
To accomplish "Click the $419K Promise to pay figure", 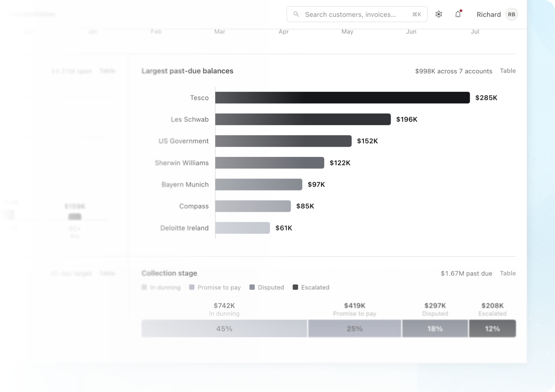I will pos(355,306).
